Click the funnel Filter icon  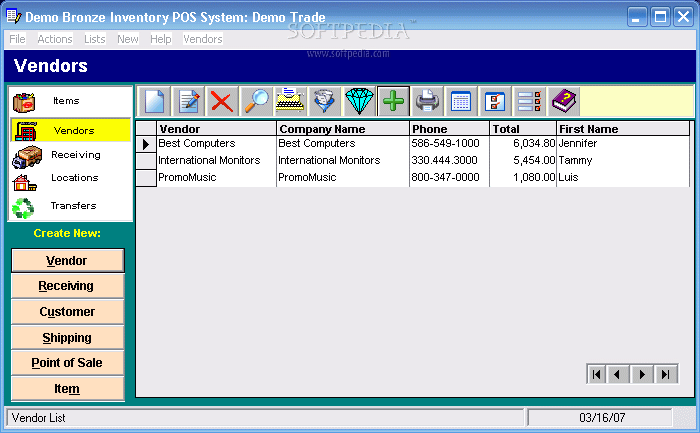point(324,101)
